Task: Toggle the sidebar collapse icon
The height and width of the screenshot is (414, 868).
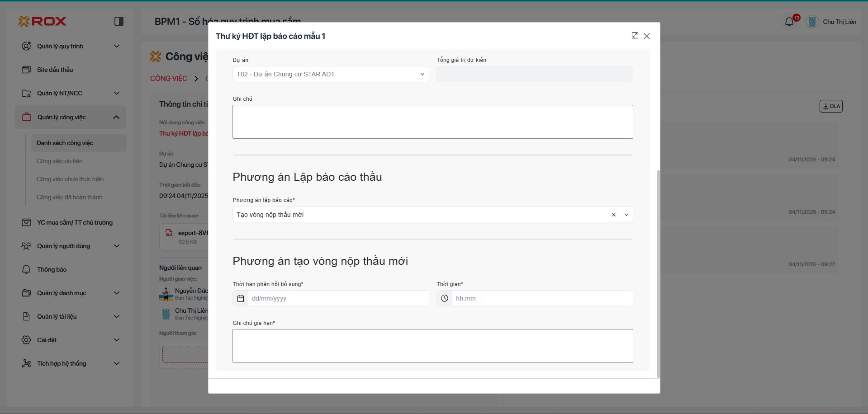Action: [x=119, y=21]
